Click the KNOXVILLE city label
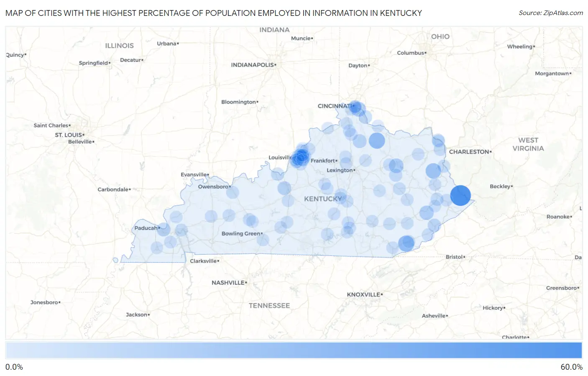Viewport: 588px width, 376px height. coord(364,294)
